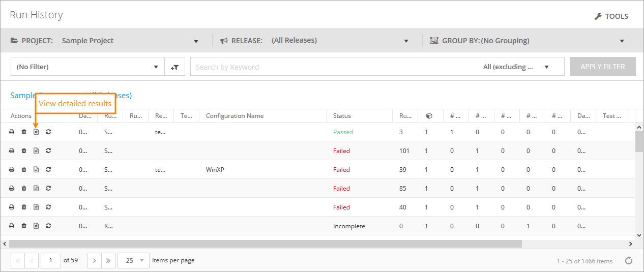Jump to the last page of results
The image size is (644, 272).
(108, 260)
